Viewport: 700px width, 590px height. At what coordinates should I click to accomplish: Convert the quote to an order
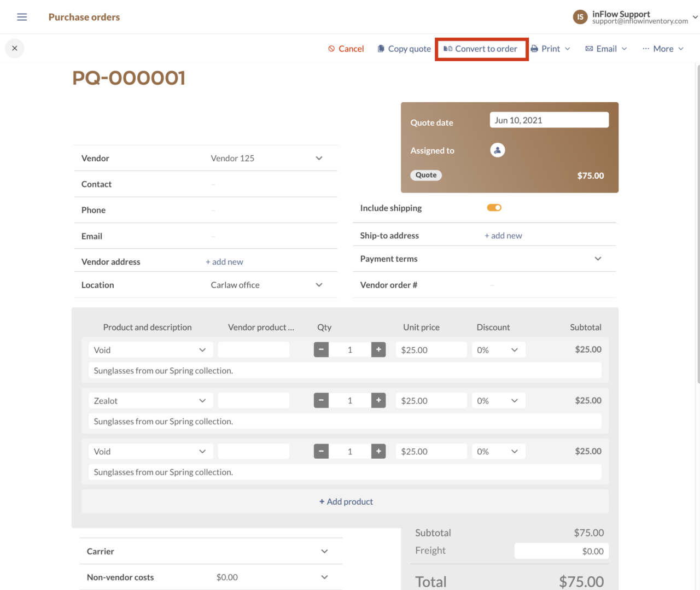[x=481, y=49]
